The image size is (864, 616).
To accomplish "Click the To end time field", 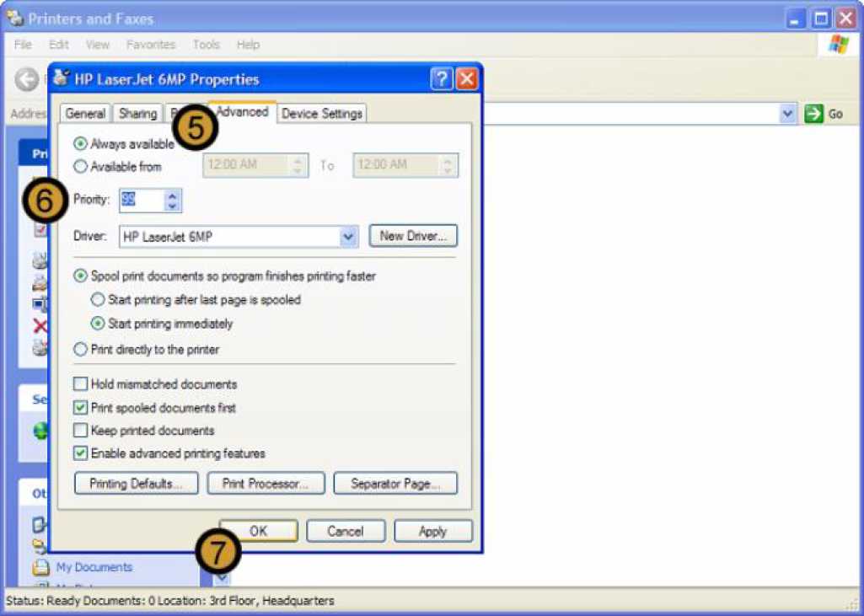I will (405, 165).
